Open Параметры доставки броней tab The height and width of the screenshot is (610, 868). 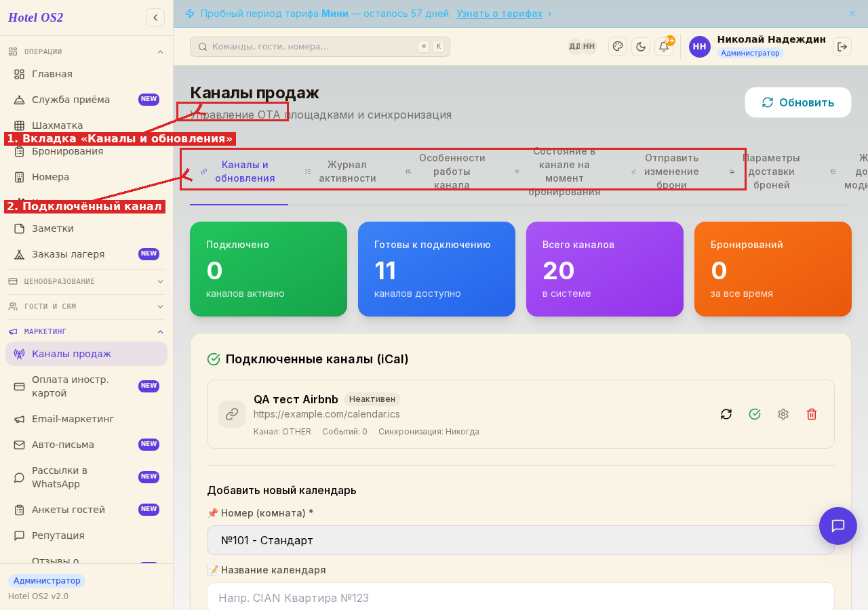[x=766, y=171]
